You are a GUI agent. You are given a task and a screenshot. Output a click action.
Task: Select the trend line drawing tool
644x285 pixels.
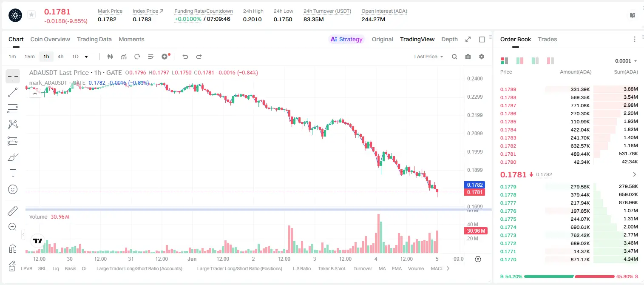(x=13, y=92)
